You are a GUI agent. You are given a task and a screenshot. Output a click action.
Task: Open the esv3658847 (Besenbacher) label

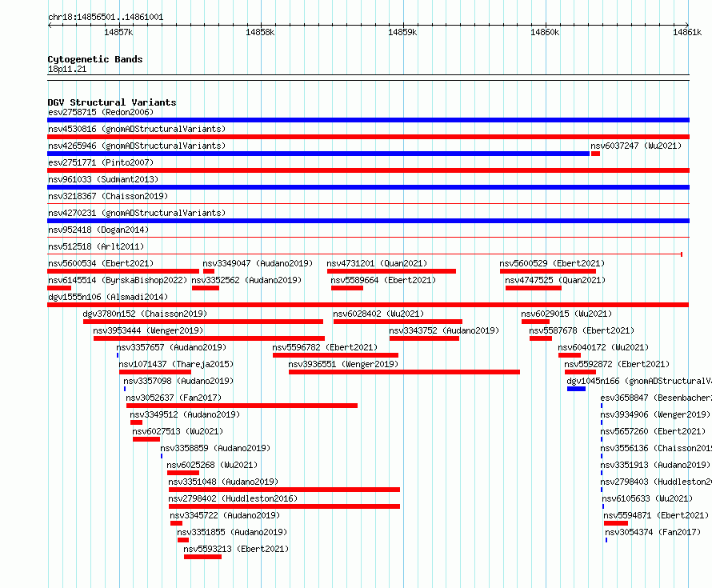click(x=656, y=398)
